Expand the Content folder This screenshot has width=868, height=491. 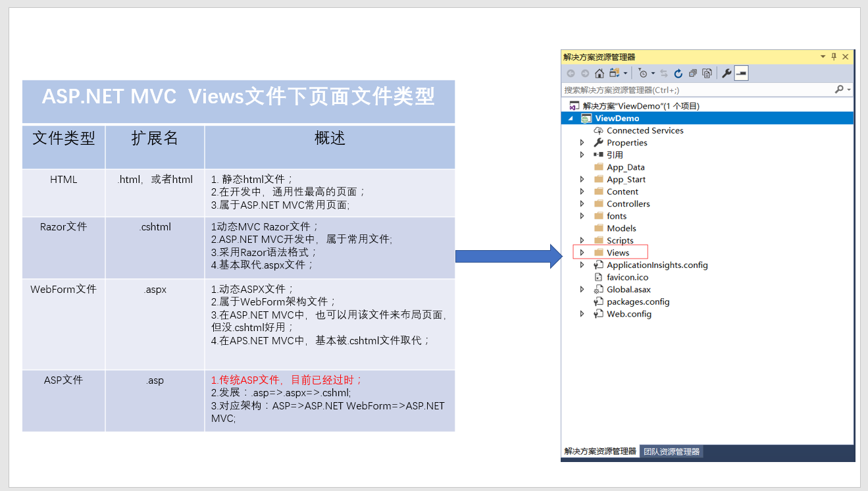point(582,192)
